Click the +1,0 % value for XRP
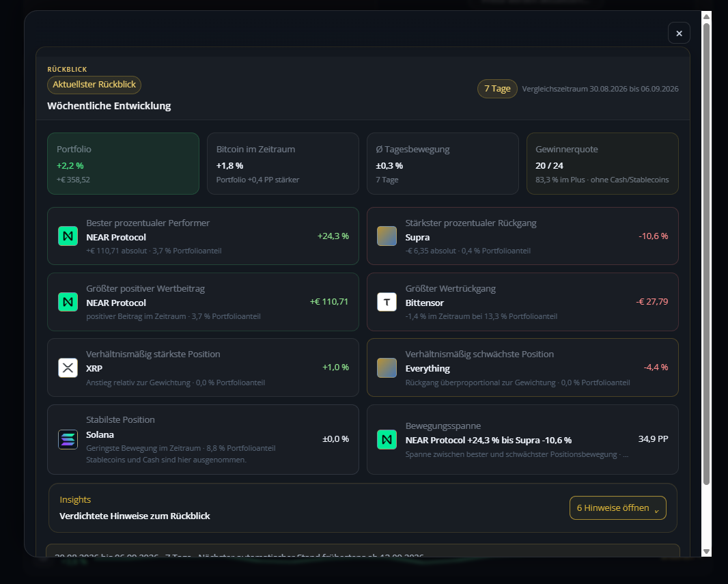The image size is (728, 584). [335, 367]
